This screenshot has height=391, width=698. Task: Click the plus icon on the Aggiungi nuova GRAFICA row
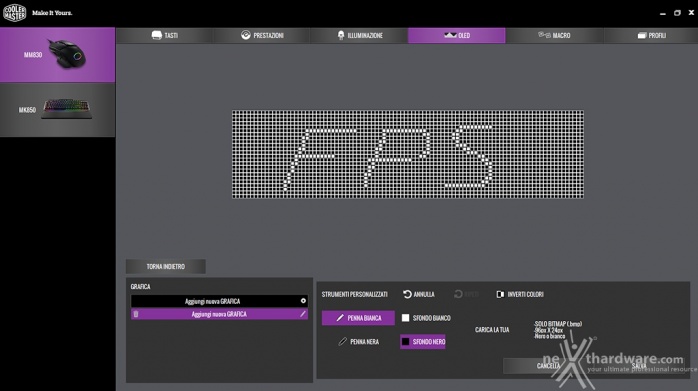point(303,301)
